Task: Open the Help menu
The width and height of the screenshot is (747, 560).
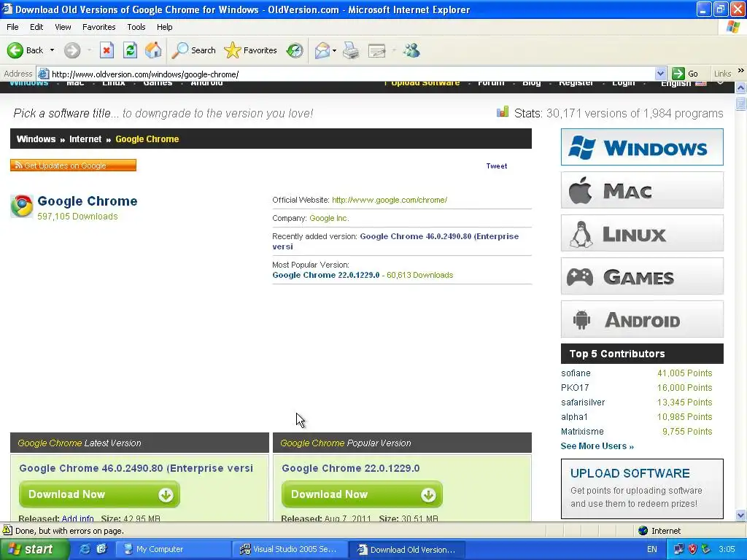Action: point(164,27)
